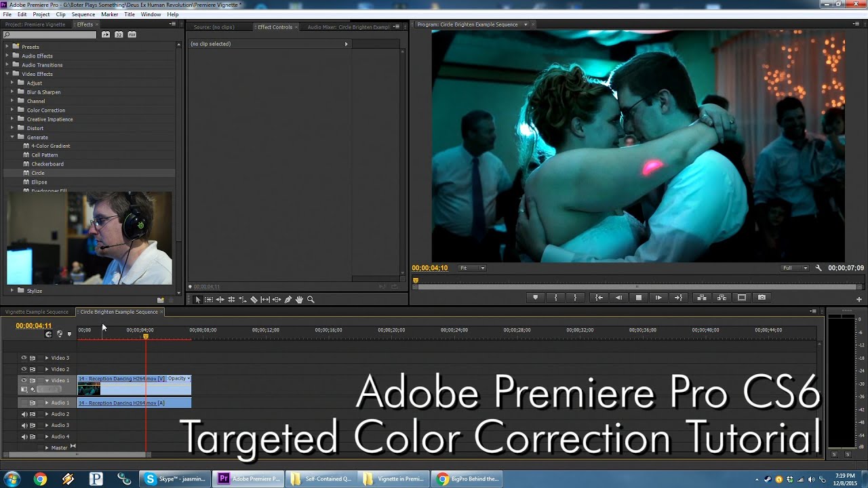Select the Zoom tool magnifier

click(x=311, y=300)
